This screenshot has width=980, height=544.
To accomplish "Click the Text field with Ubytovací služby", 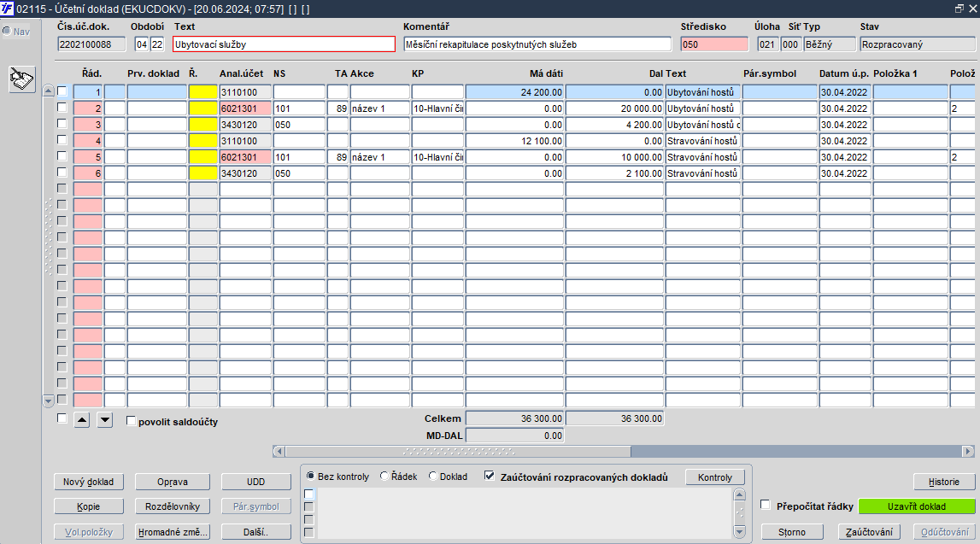I will [x=285, y=44].
